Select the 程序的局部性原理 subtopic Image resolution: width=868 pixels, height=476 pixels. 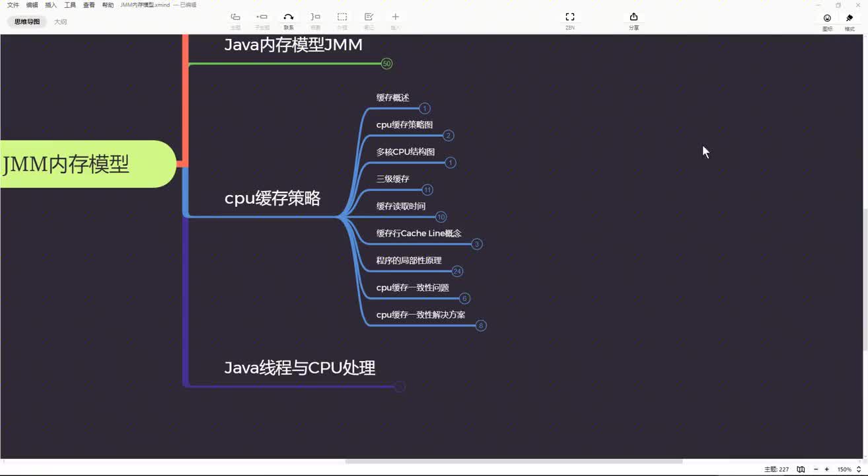tap(409, 260)
